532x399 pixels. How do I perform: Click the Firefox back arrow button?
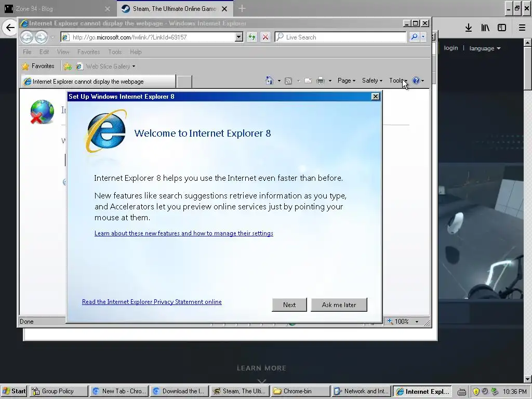coord(10,28)
